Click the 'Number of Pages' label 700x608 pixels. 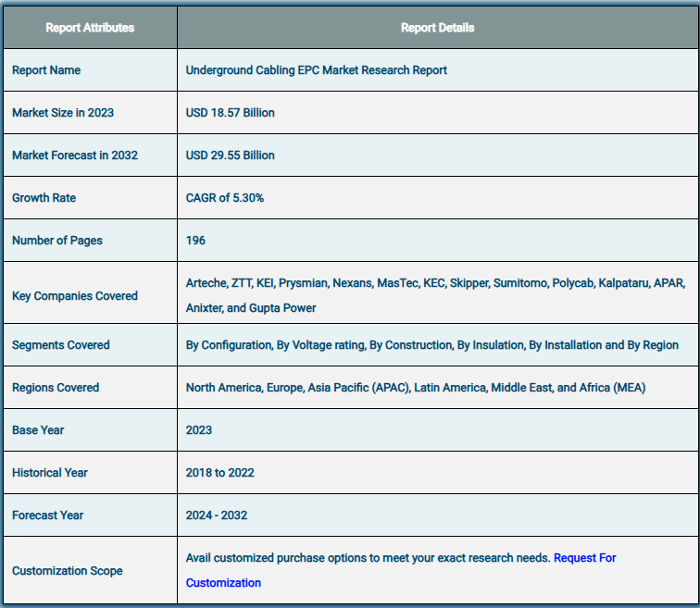(57, 241)
